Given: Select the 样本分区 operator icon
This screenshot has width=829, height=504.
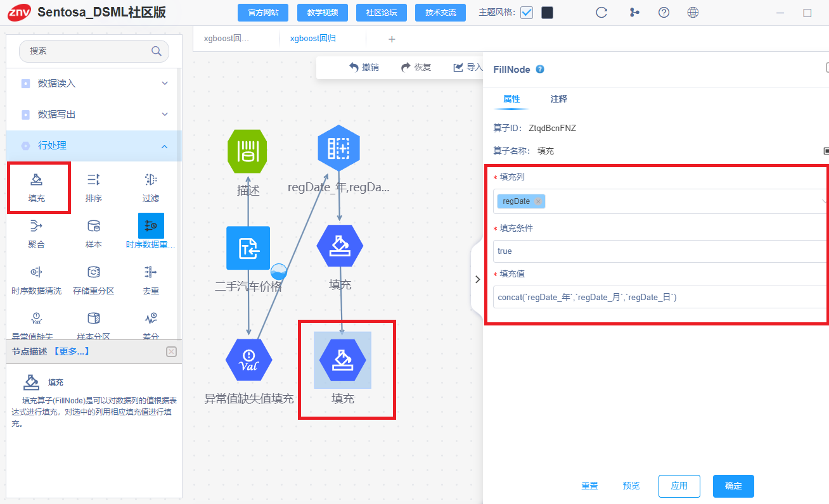Looking at the screenshot, I should click(94, 318).
